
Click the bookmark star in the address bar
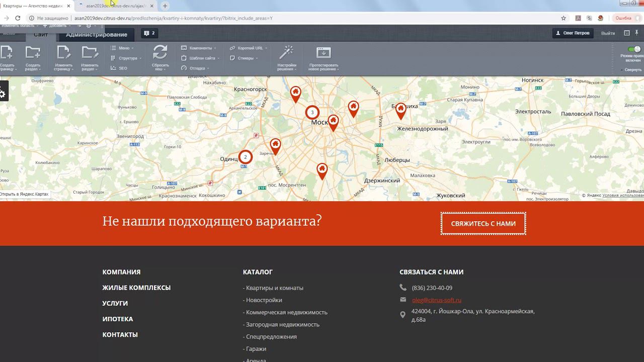pyautogui.click(x=563, y=18)
